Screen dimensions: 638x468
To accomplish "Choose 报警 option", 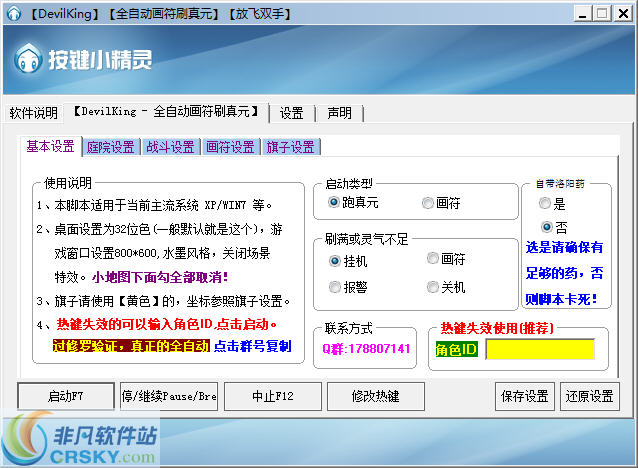I will (x=348, y=287).
